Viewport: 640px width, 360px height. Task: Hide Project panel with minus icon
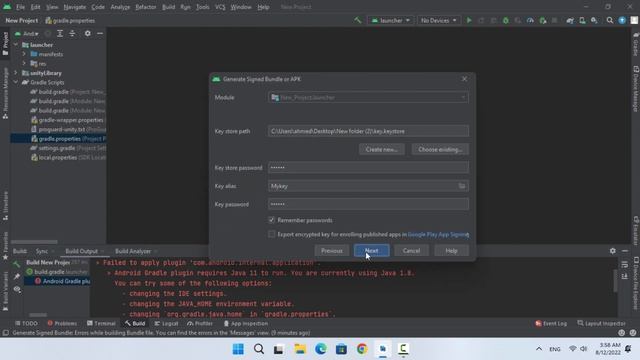[x=100, y=33]
